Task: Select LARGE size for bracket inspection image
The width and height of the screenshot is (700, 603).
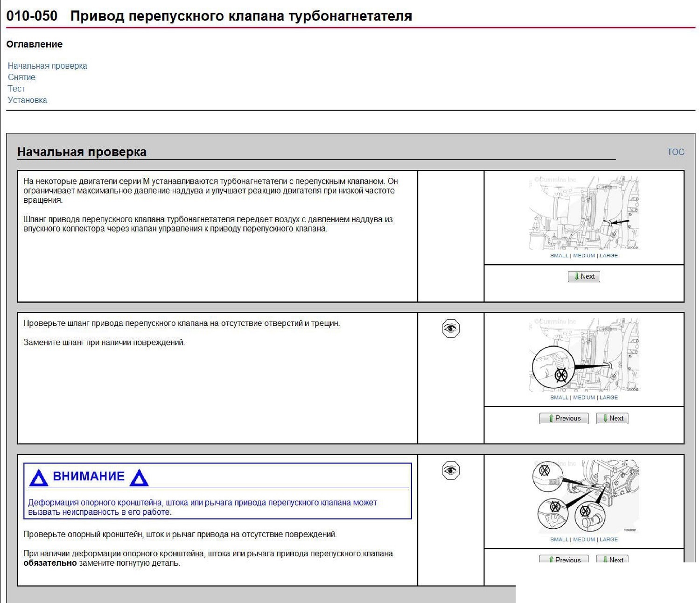Action: pos(609,539)
